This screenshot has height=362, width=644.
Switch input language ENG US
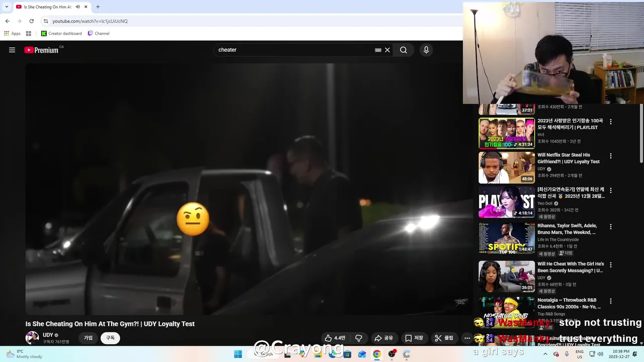580,354
